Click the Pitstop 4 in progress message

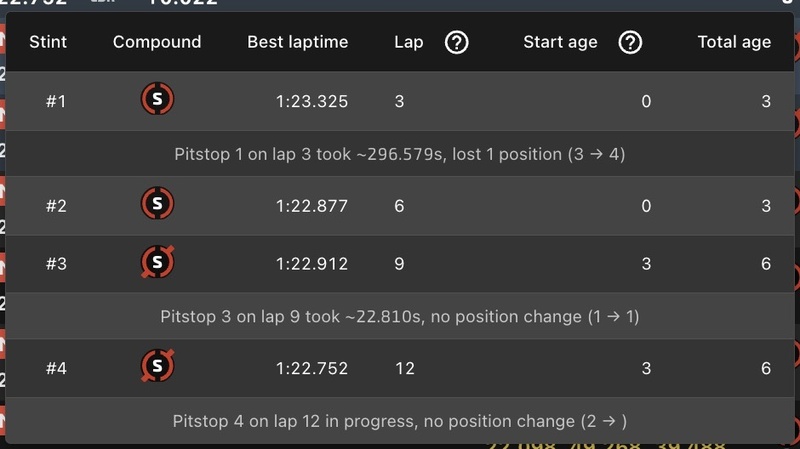(400, 421)
